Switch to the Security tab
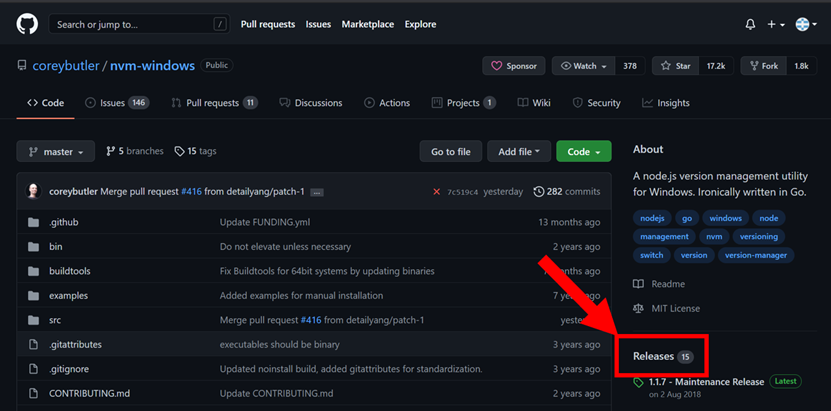This screenshot has height=411, width=831. pos(596,103)
